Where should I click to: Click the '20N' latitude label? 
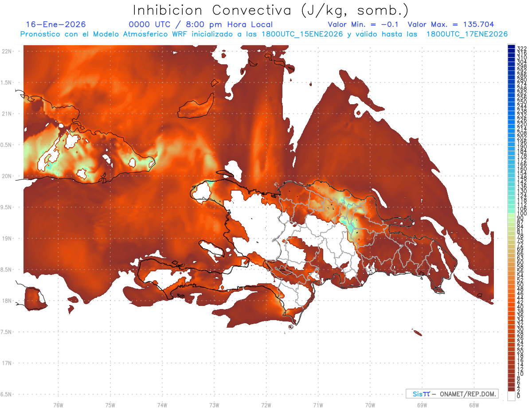coord(7,176)
